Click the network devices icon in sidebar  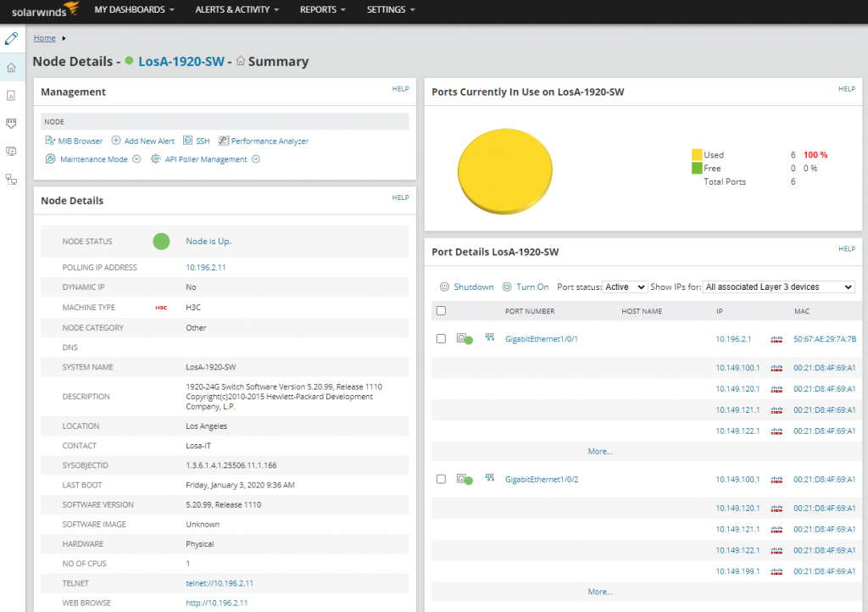(11, 180)
